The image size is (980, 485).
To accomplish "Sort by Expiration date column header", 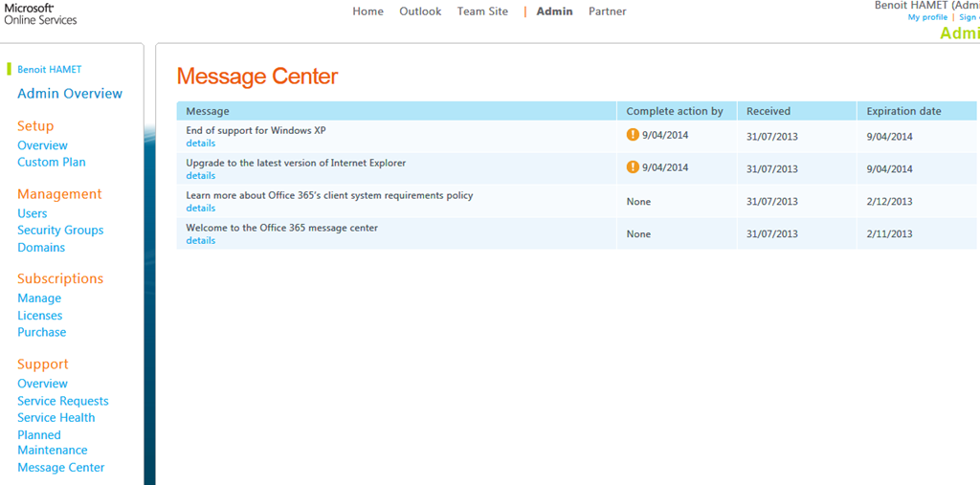I will tap(903, 111).
